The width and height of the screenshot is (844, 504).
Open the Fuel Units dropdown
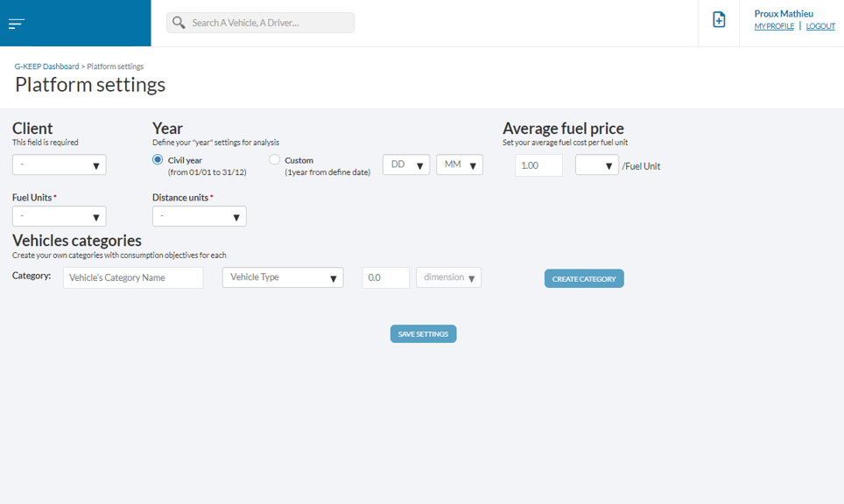[x=59, y=216]
